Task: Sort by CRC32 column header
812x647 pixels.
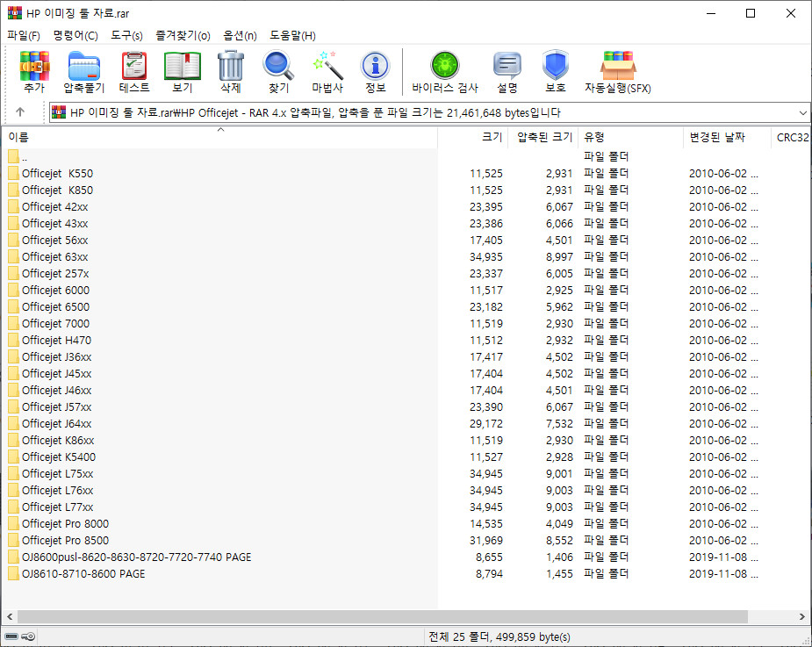Action: tap(791, 137)
